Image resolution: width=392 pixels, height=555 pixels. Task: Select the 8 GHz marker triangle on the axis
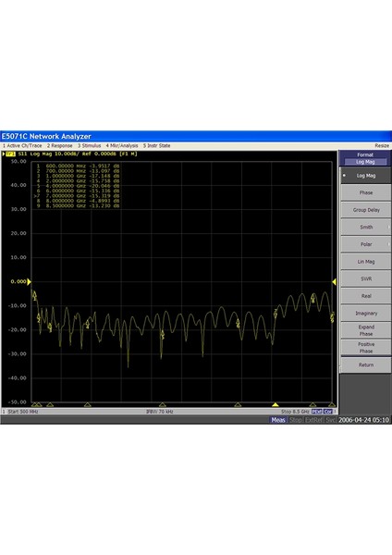click(312, 404)
